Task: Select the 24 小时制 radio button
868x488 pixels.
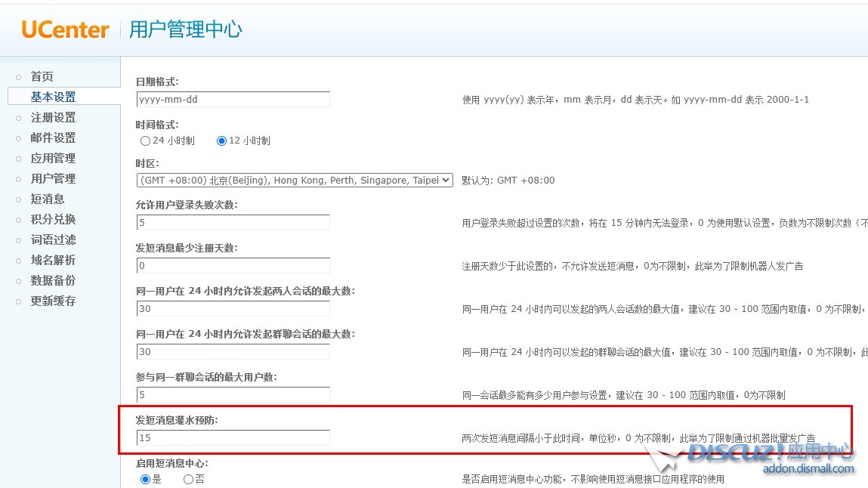Action: pos(145,141)
